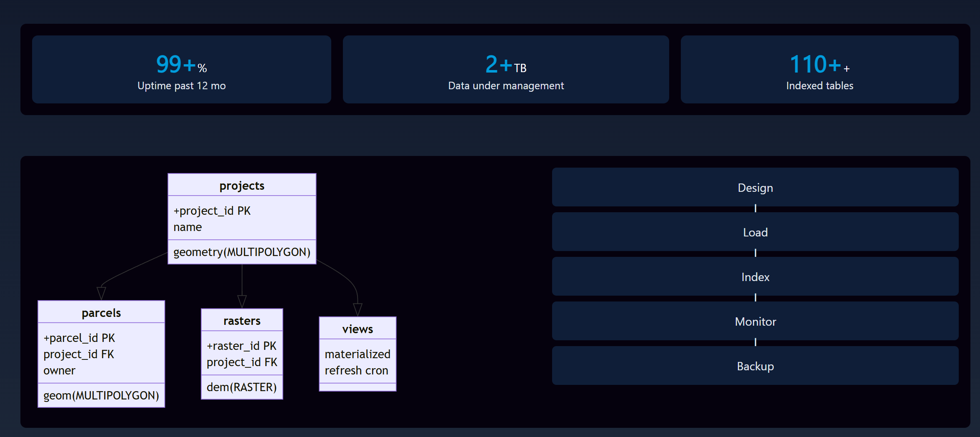
Task: Open the views entity box
Action: 357,329
